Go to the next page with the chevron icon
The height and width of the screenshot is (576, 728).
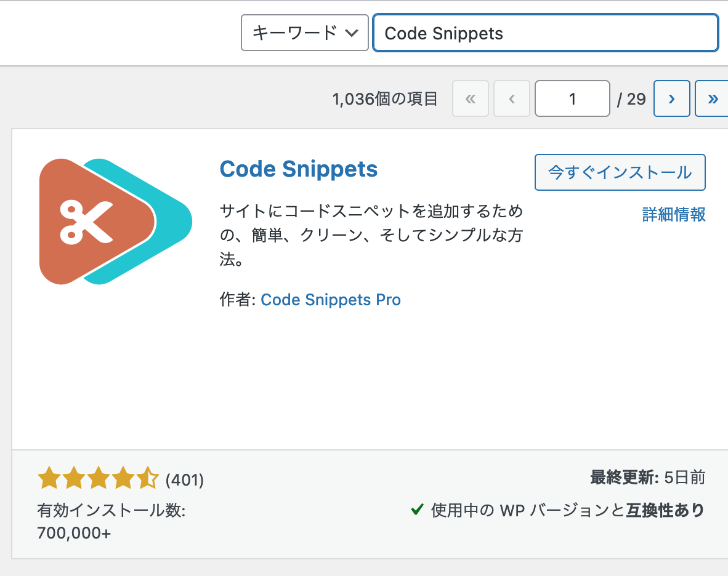pyautogui.click(x=671, y=98)
